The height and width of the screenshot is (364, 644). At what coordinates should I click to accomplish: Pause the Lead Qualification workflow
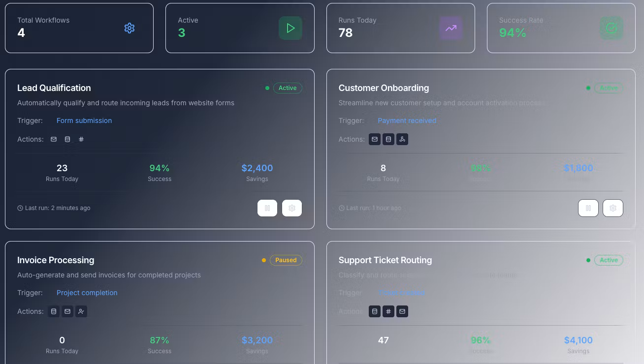click(267, 208)
